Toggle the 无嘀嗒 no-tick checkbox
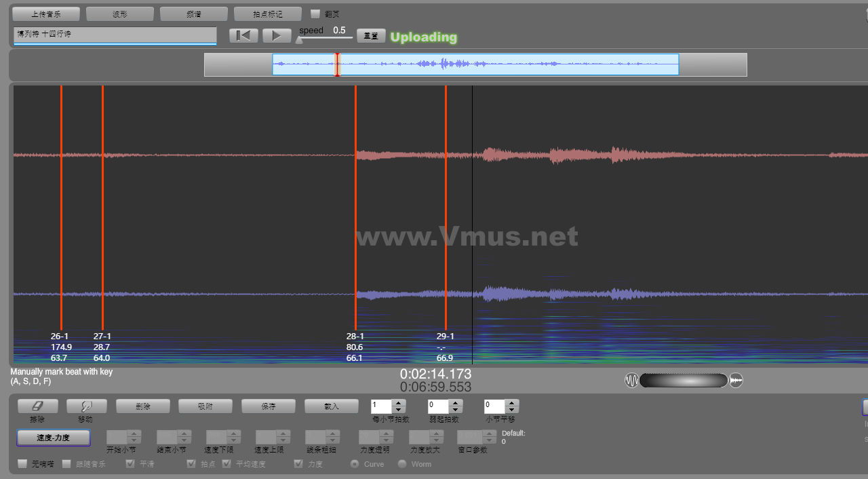 click(x=22, y=464)
